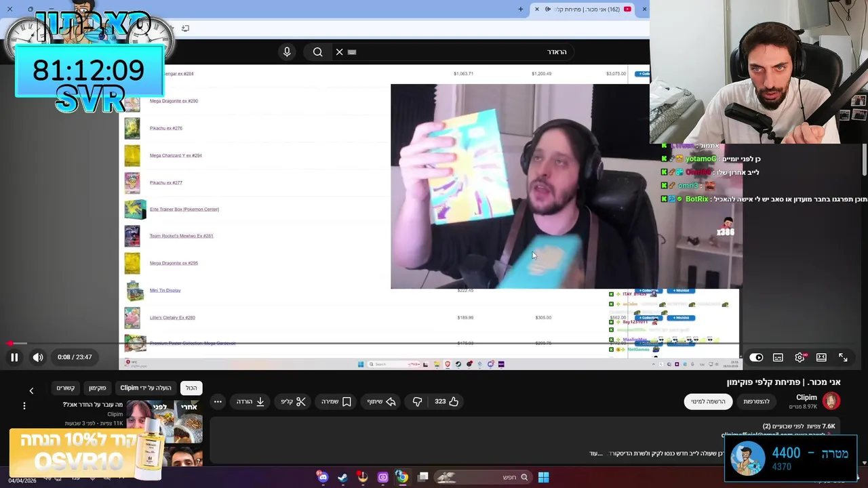Click 'Mini Tin Display' in video

pyautogui.click(x=165, y=290)
